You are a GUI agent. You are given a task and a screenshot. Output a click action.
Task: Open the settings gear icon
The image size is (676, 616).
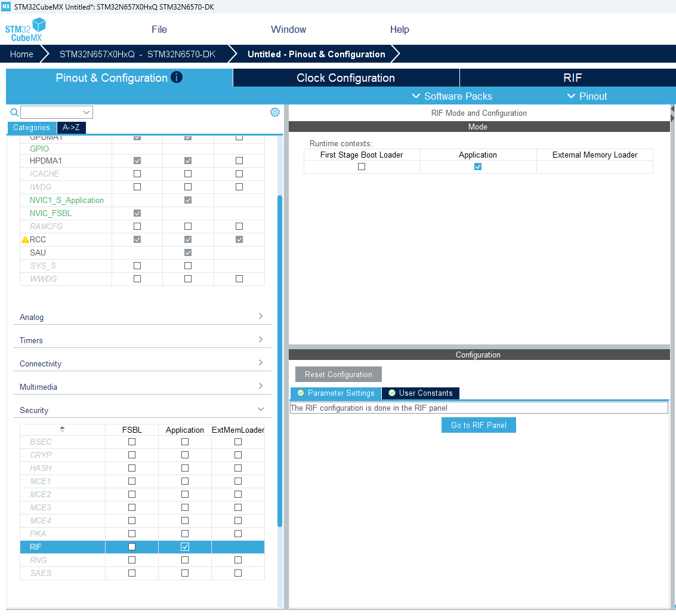point(274,112)
